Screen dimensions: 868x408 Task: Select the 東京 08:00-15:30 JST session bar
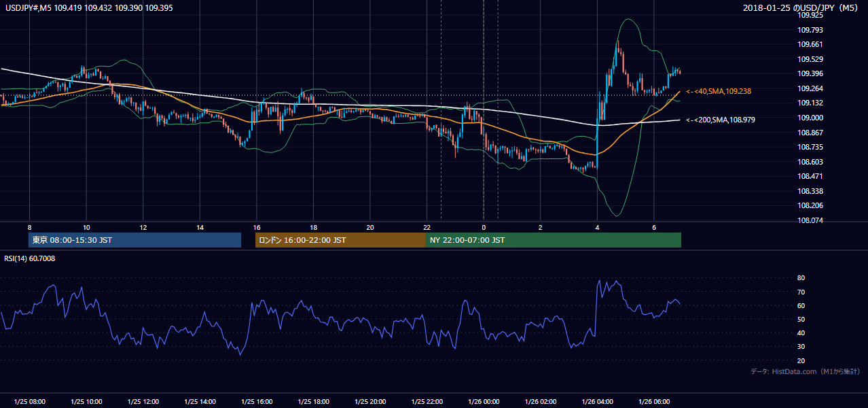pos(135,240)
